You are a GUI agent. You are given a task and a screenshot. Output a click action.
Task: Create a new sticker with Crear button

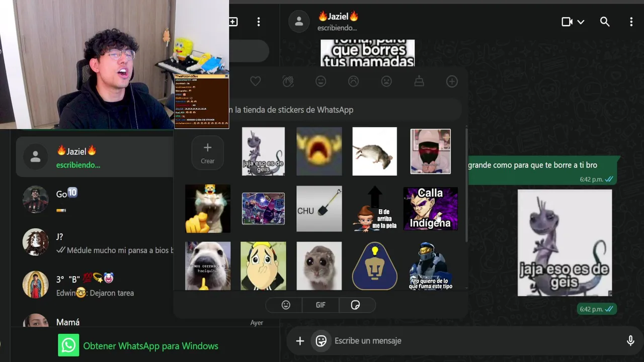coord(208,152)
